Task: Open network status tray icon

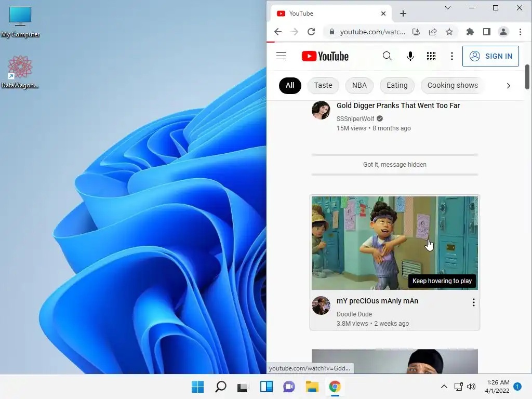Action: click(x=459, y=387)
